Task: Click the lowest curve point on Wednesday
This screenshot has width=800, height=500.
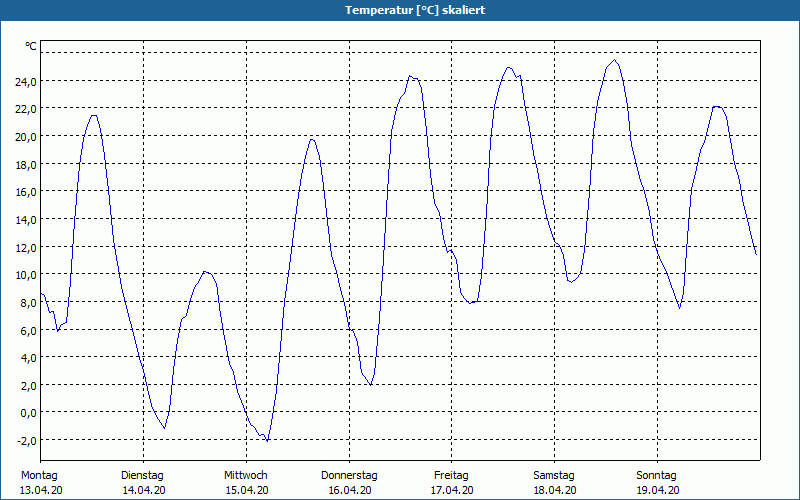Action: click(267, 440)
